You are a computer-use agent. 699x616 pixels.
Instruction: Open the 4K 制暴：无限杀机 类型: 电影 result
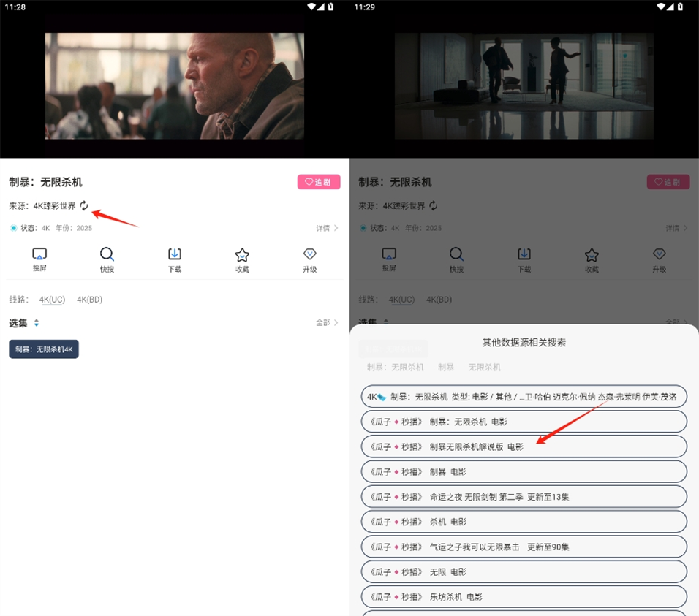524,396
